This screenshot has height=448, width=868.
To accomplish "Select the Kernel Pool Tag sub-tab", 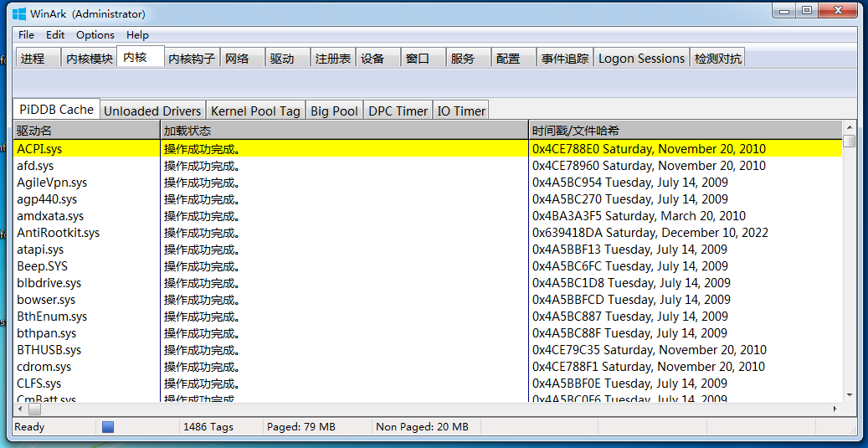I will click(255, 111).
